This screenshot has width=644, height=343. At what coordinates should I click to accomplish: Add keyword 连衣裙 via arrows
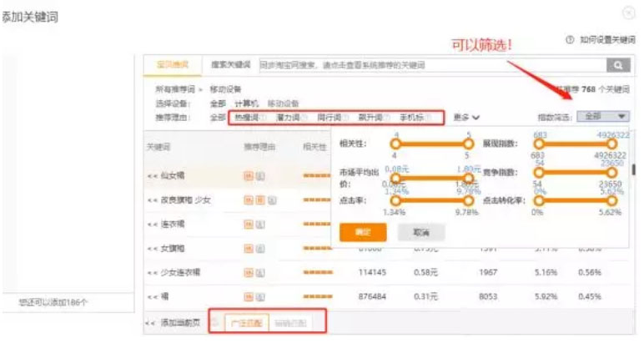tap(153, 224)
